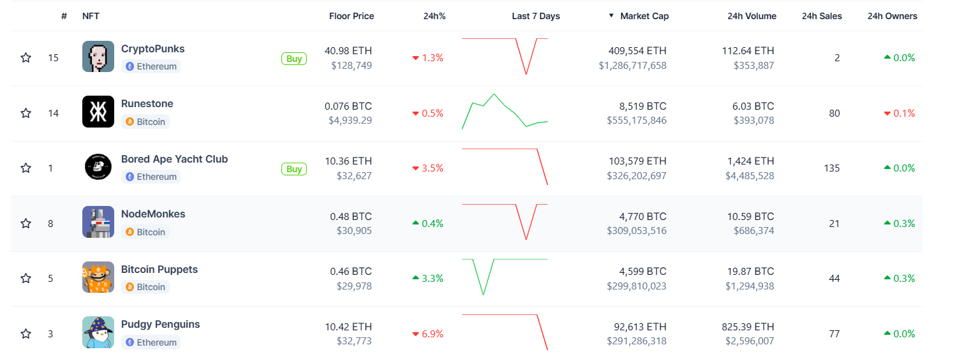Select the 24h Owners column header
This screenshot has width=980, height=359.
tap(892, 16)
